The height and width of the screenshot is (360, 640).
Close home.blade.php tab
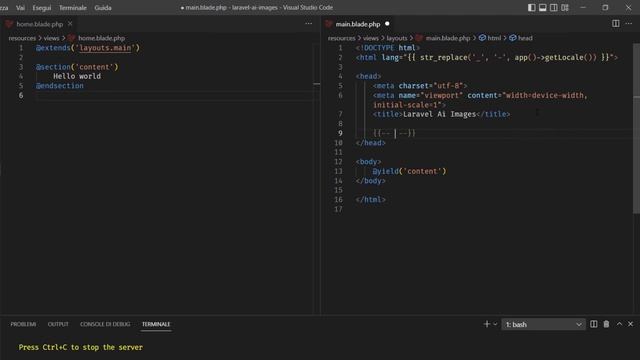click(70, 24)
